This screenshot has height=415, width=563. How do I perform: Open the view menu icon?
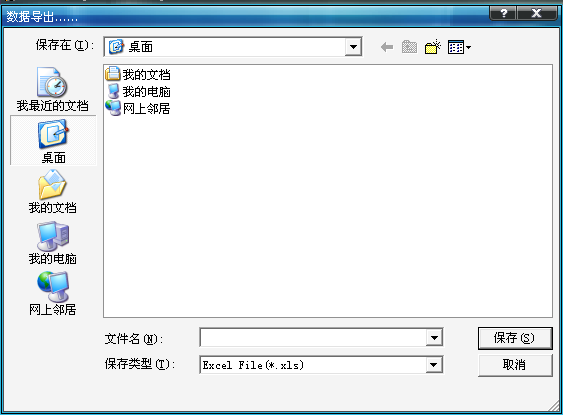[x=459, y=47]
